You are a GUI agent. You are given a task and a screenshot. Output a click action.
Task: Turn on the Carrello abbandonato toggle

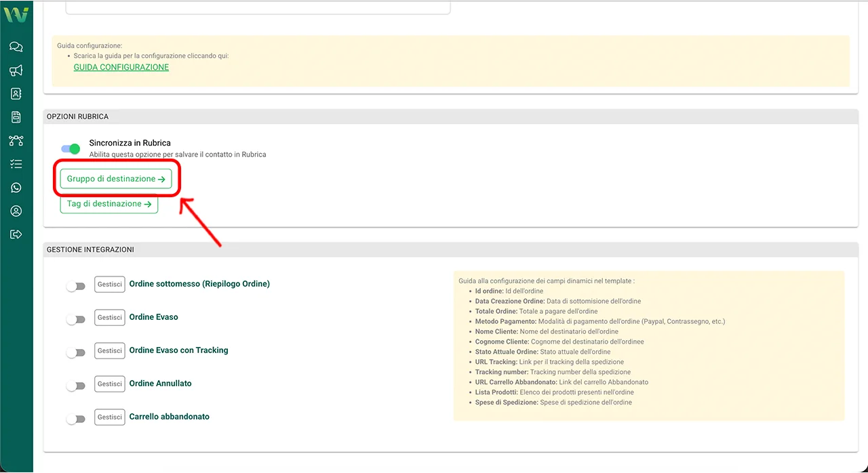(75, 419)
